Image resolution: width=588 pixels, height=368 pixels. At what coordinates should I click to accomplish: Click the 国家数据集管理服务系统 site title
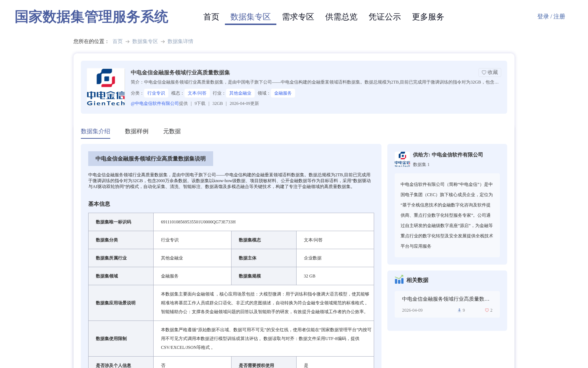pyautogui.click(x=91, y=17)
